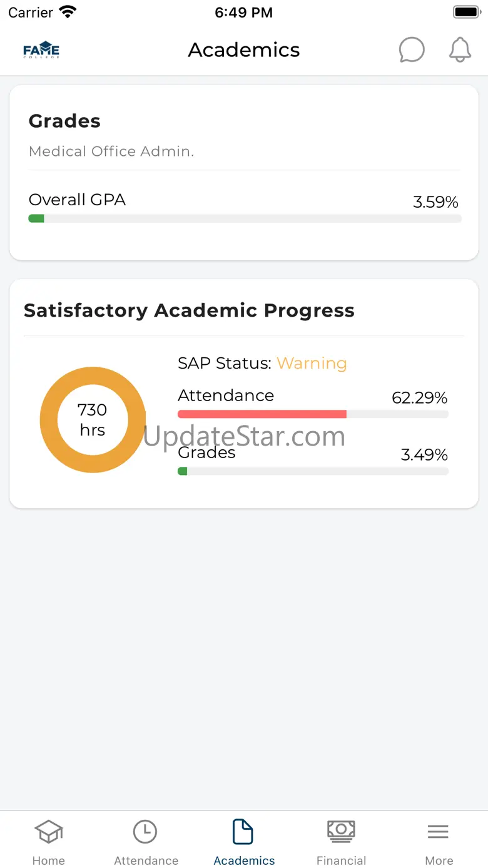
Task: Switch to the Financial tab label
Action: (x=341, y=860)
